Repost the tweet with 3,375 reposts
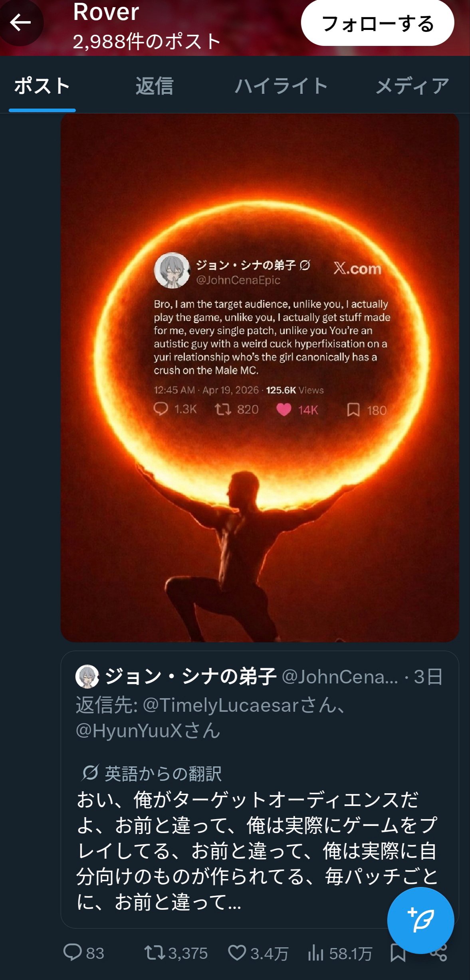 pyautogui.click(x=155, y=953)
